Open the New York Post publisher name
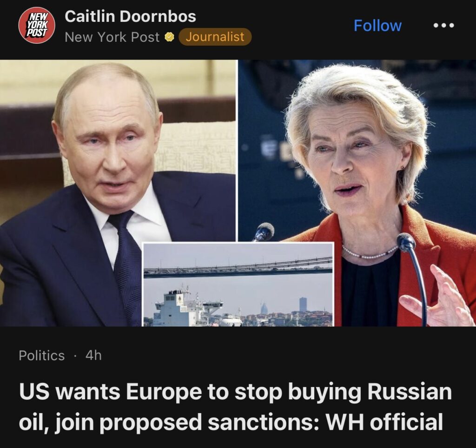This screenshot has height=448, width=476. click(x=112, y=37)
